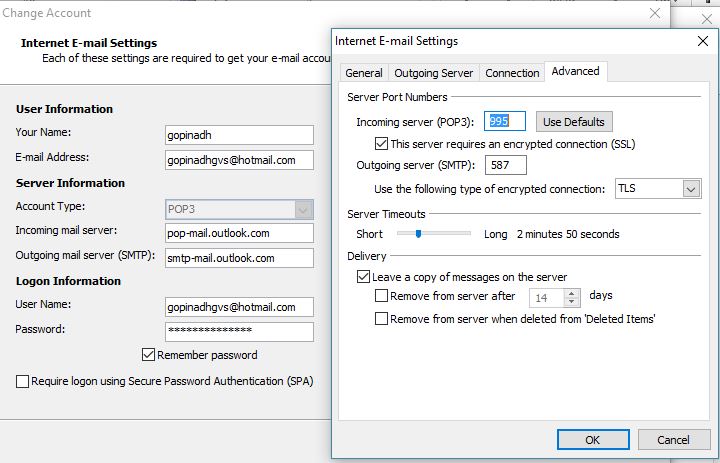Enable Secure Password Authentication (SPA) logon
The height and width of the screenshot is (463, 720).
23,381
